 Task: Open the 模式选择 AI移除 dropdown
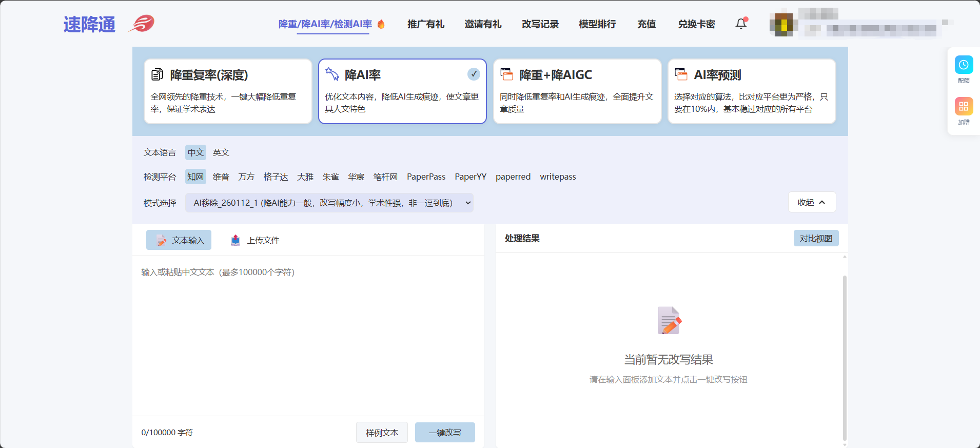(x=329, y=203)
